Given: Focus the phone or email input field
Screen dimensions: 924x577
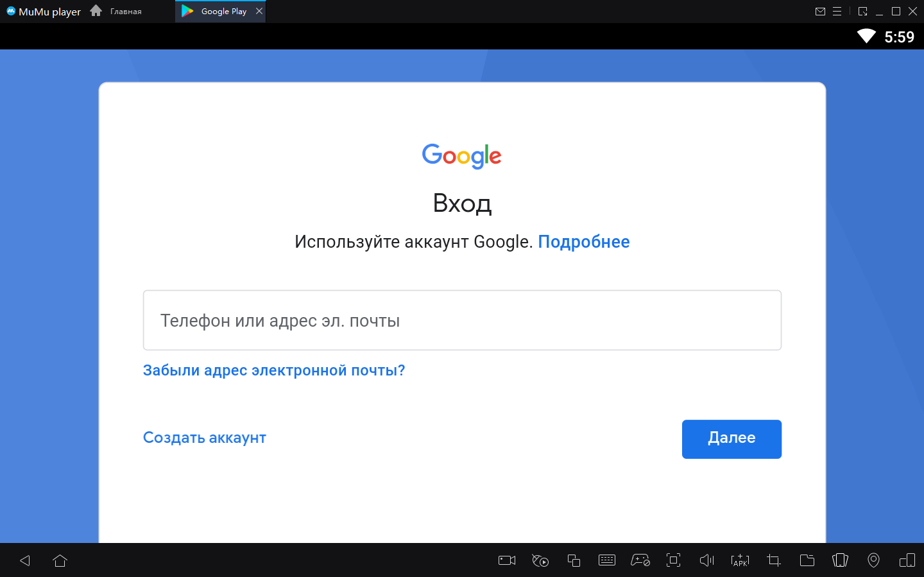Looking at the screenshot, I should pos(462,320).
